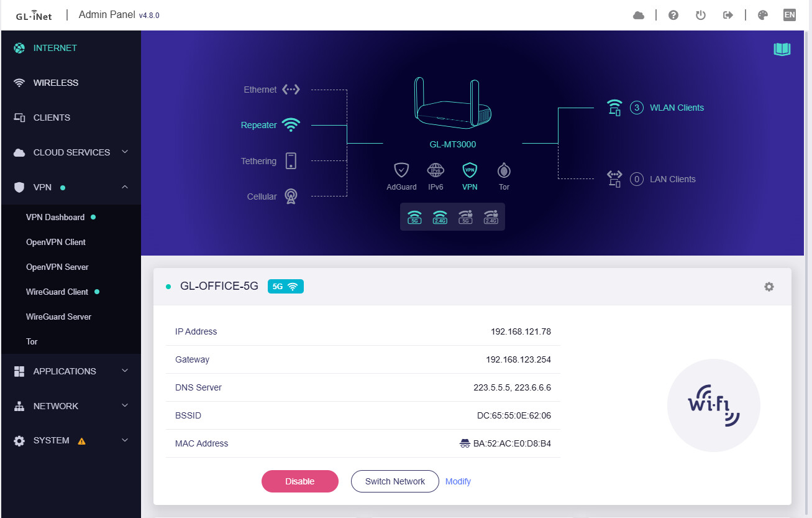Open Cloud Services in sidebar

tap(71, 152)
